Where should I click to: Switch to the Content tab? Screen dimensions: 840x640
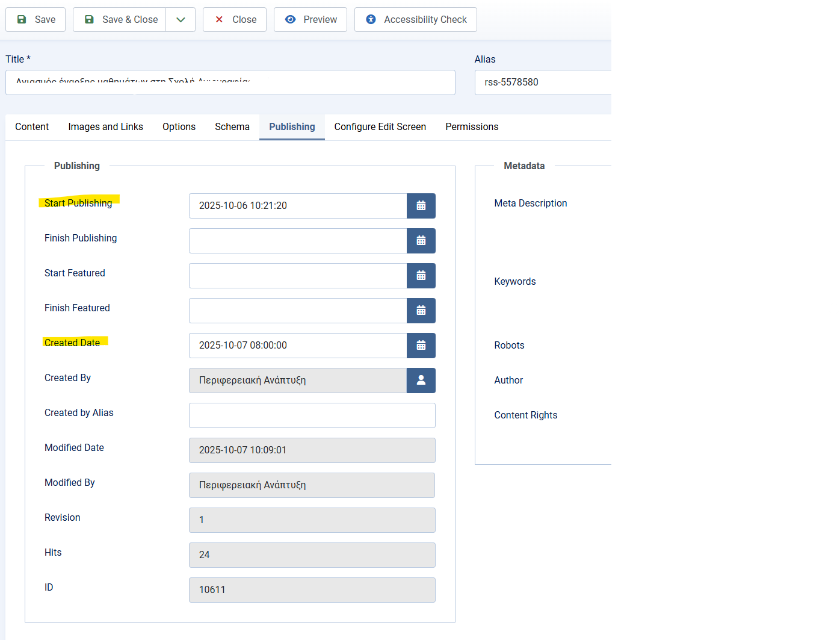[x=32, y=127]
